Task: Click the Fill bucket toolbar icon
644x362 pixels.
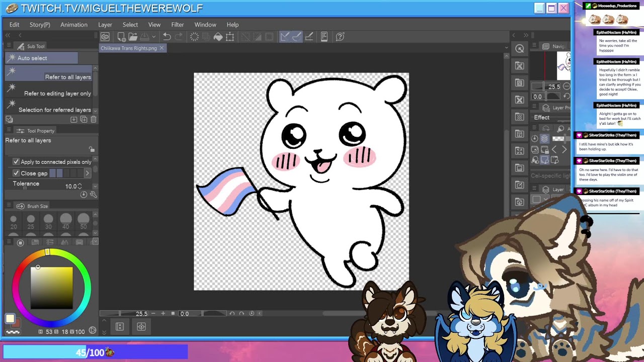Action: (x=218, y=37)
